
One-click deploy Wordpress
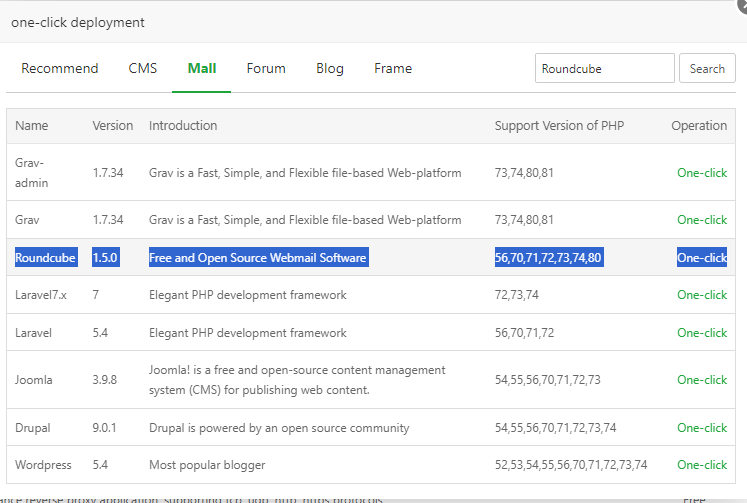(702, 465)
